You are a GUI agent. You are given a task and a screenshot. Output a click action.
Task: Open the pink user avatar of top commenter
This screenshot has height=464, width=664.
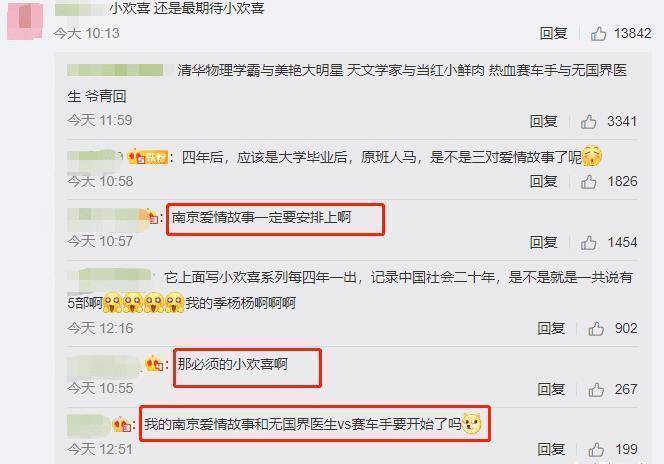tap(25, 21)
